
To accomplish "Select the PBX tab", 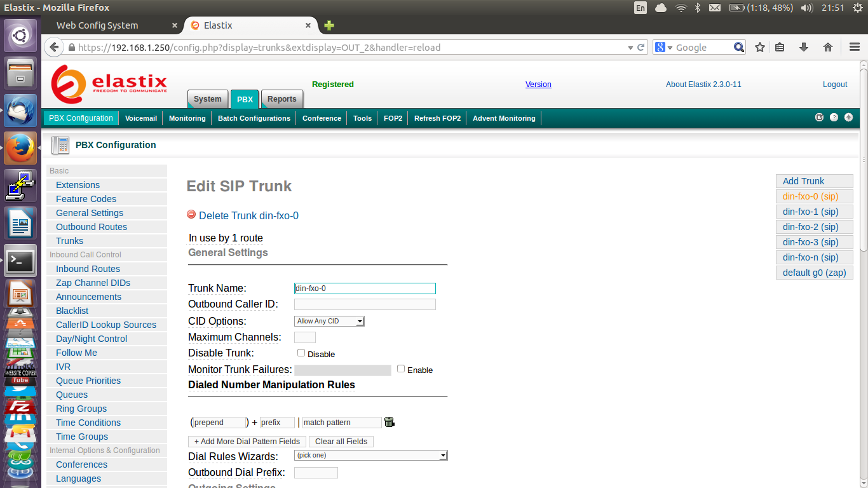I will pyautogui.click(x=245, y=99).
